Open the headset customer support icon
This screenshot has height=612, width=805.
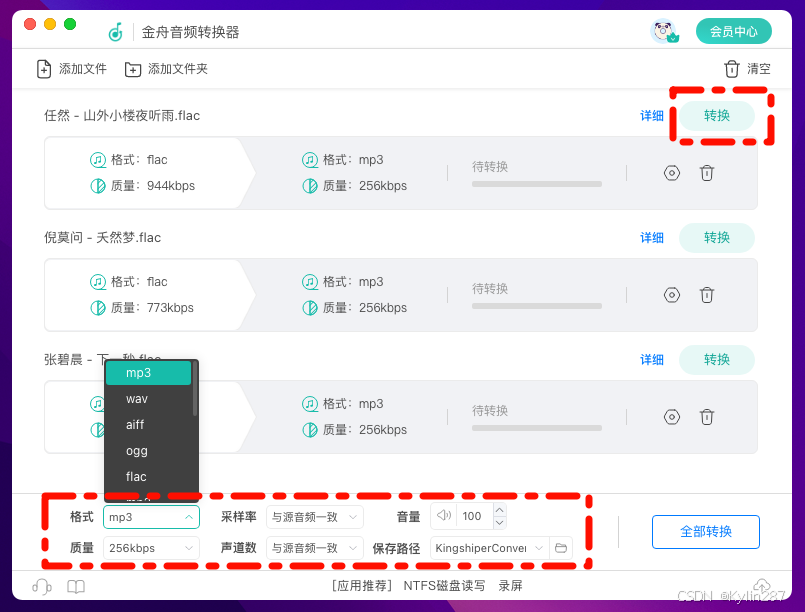pos(42,587)
